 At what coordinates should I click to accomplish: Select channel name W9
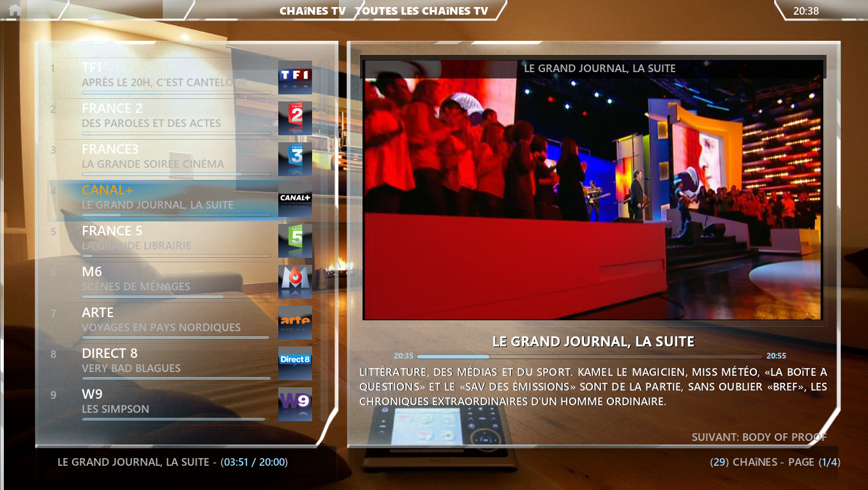92,394
